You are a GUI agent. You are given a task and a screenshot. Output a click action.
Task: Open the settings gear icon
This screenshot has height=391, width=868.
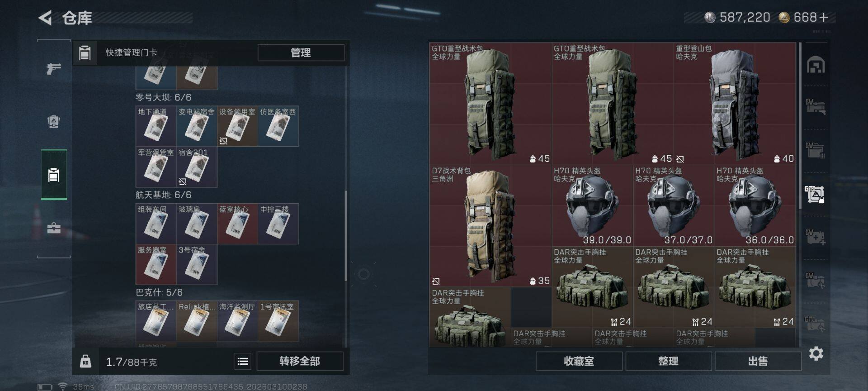pyautogui.click(x=816, y=353)
